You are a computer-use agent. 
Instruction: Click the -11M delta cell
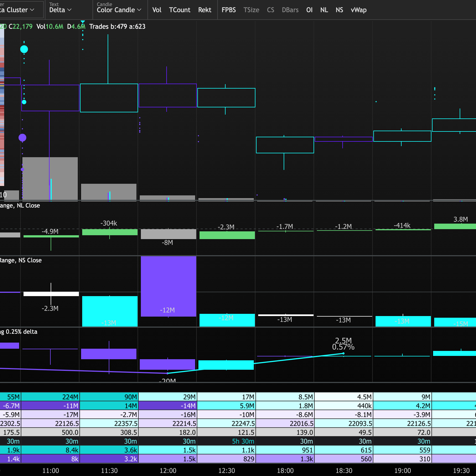50,406
